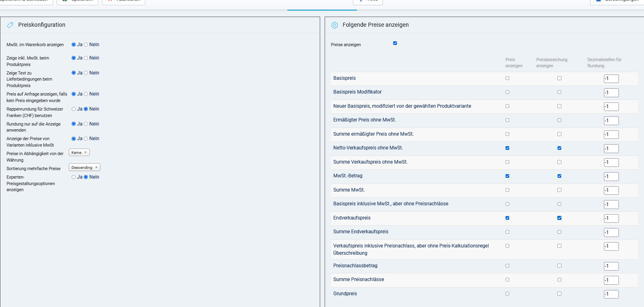644x307 pixels.
Task: Click the Preiskonfiguration price tag icon
Action: coord(10,25)
